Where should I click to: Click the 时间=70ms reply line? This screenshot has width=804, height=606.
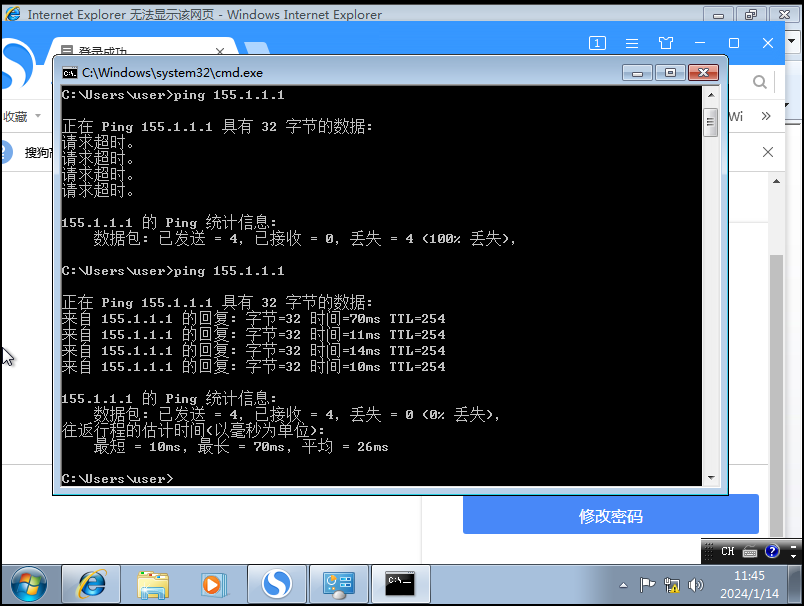(253, 318)
